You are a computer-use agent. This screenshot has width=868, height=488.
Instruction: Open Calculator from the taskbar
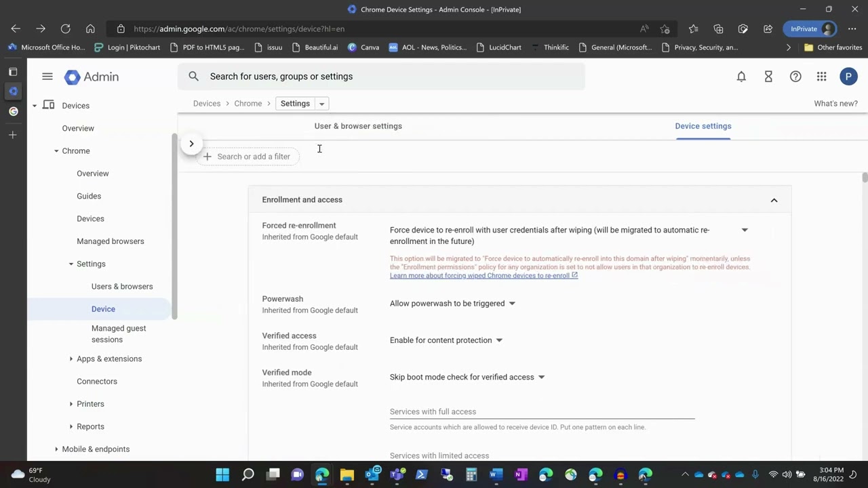tap(471, 474)
